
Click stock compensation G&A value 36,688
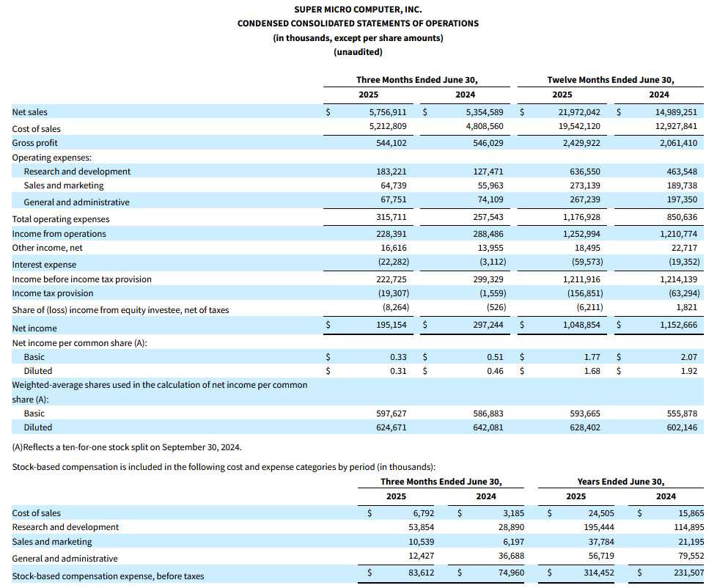(511, 556)
